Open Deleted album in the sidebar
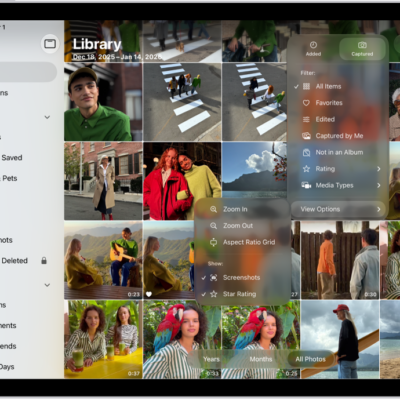 (14, 261)
